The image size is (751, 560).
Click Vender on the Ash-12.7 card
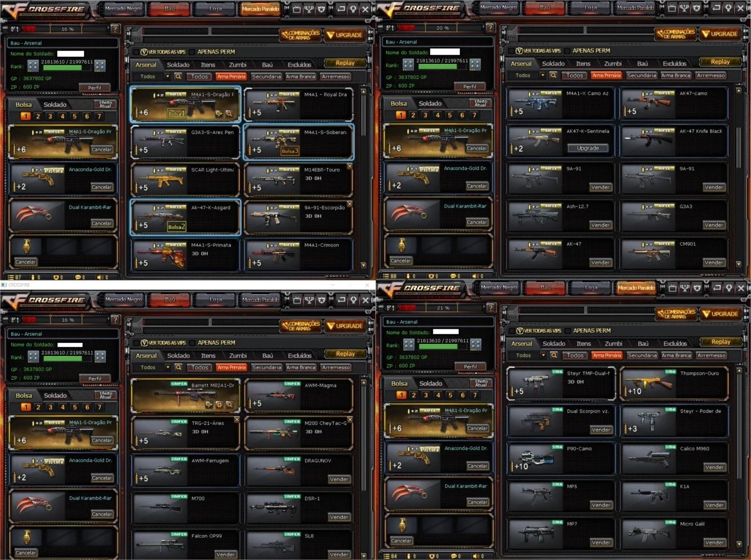[600, 225]
